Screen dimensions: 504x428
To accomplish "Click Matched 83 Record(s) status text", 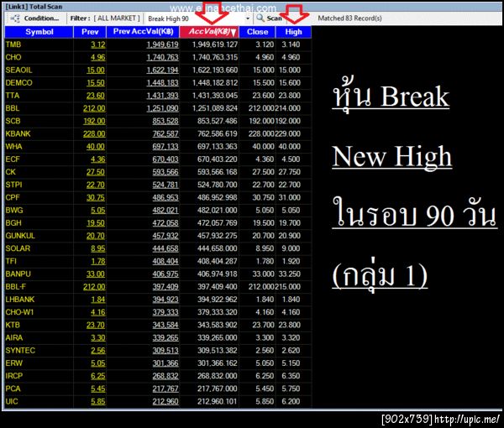I will coord(349,18).
